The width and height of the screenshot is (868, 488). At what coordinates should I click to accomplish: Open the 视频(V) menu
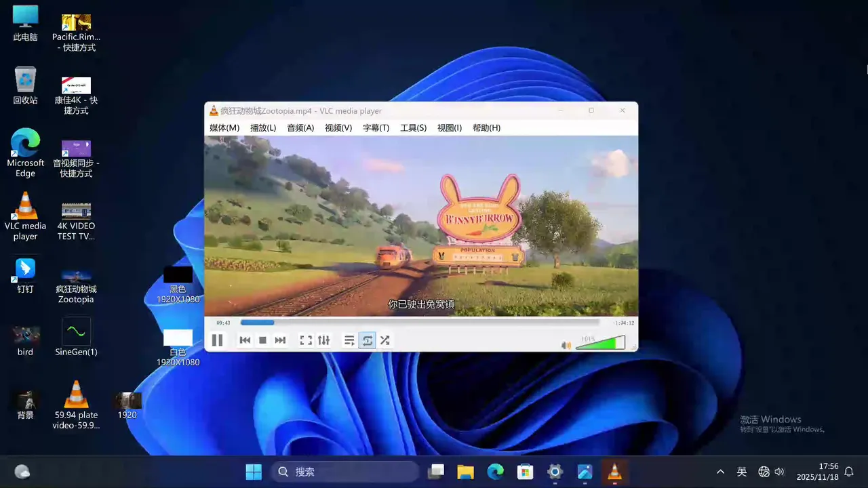coord(338,127)
